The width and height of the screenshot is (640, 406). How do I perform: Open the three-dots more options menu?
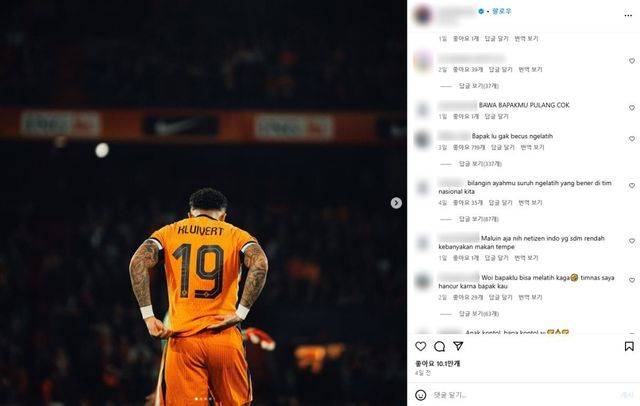(x=628, y=16)
